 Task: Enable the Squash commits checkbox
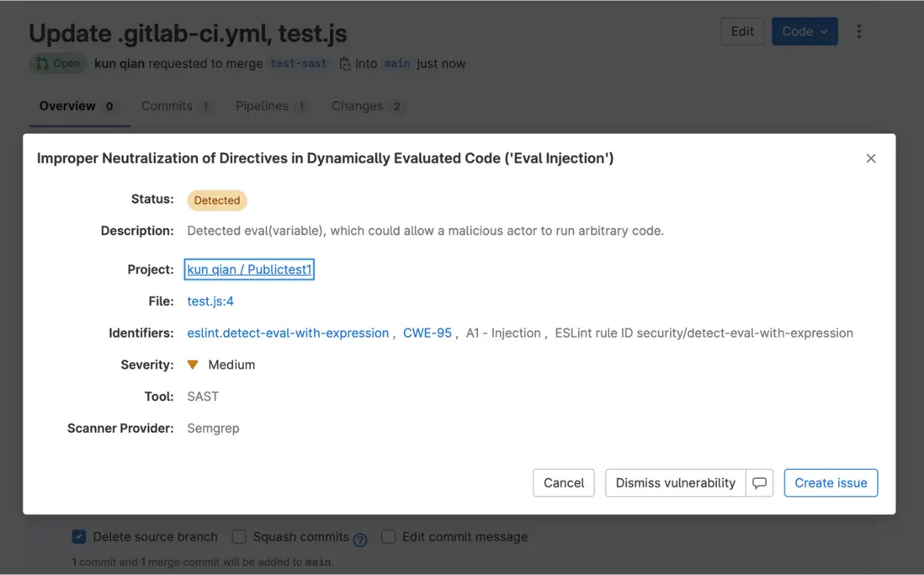pos(239,537)
